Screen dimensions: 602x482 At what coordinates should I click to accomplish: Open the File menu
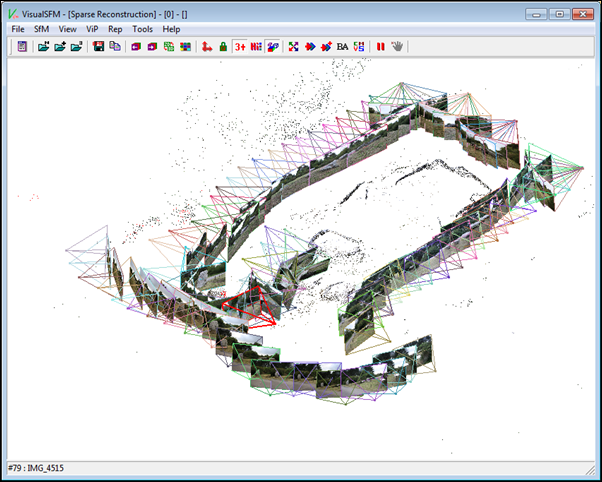click(18, 29)
